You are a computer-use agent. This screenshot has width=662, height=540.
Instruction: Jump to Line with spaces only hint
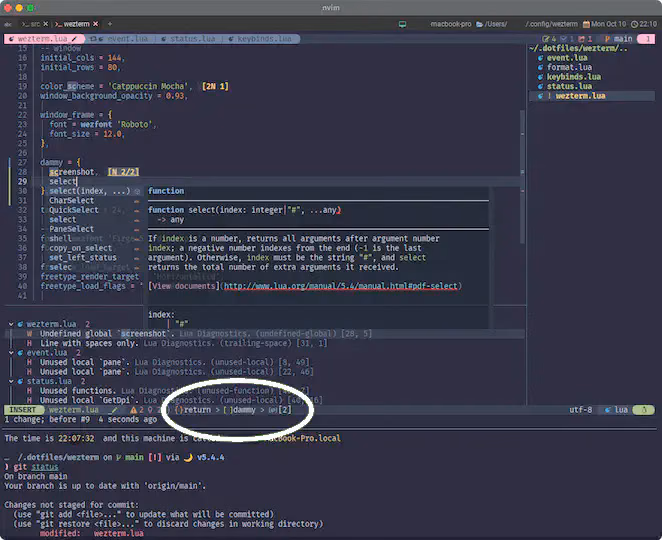(177, 343)
